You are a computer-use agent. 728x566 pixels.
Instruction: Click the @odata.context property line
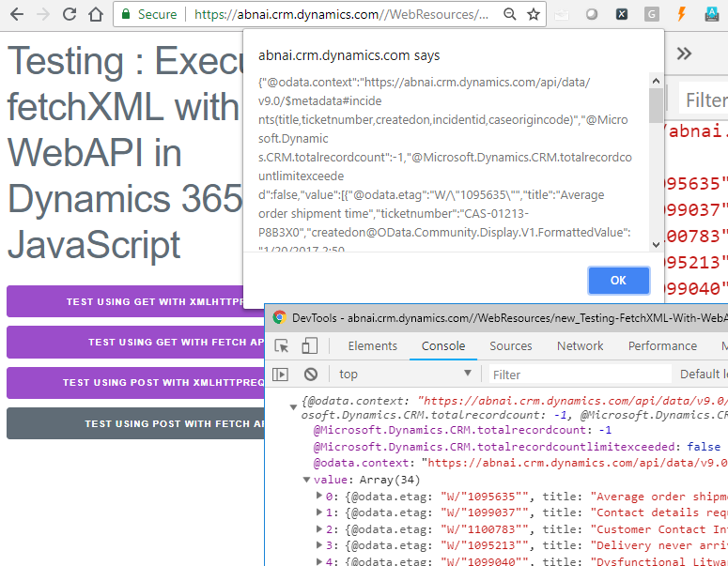tap(520, 463)
